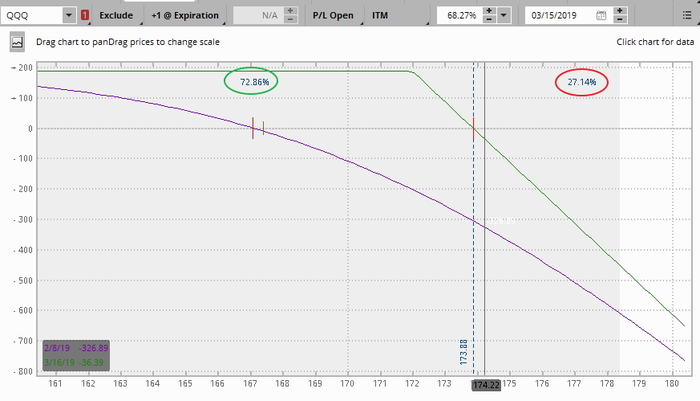
Task: Click the 173.88 dashed price line label
Action: coord(464,352)
